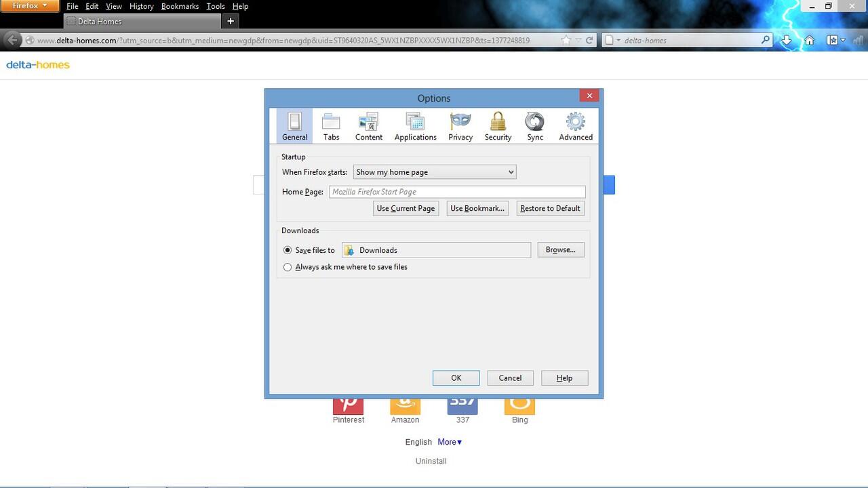Click the Amazon shortcut icon
Viewport: 868px width, 488px height.
tap(405, 405)
